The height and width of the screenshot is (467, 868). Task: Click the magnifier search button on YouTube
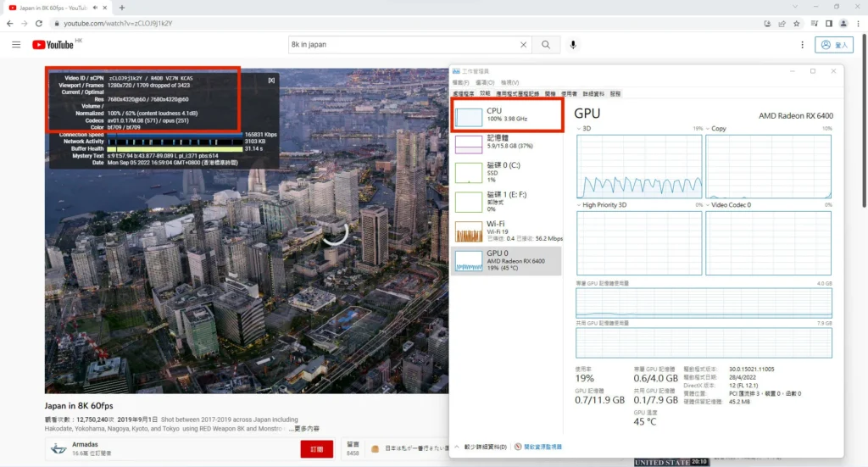pos(547,44)
